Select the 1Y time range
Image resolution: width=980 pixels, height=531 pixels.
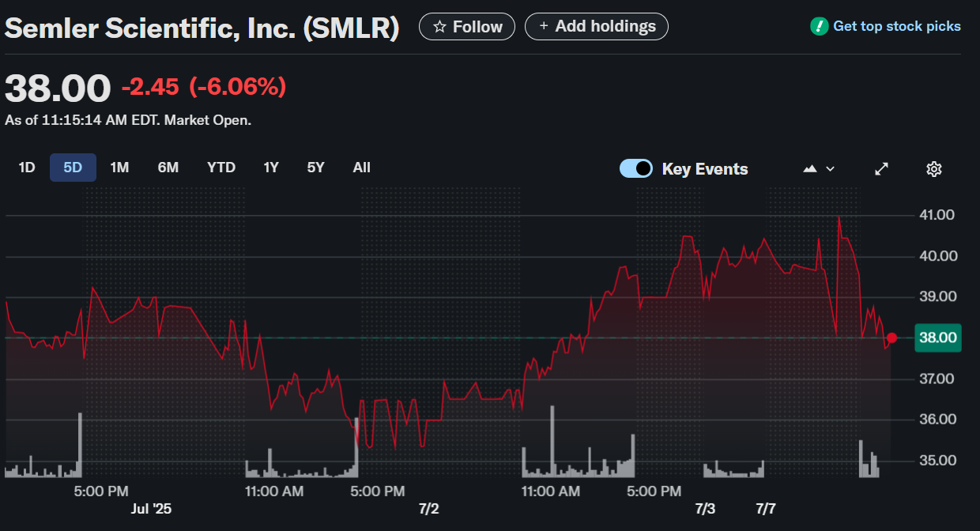(271, 168)
